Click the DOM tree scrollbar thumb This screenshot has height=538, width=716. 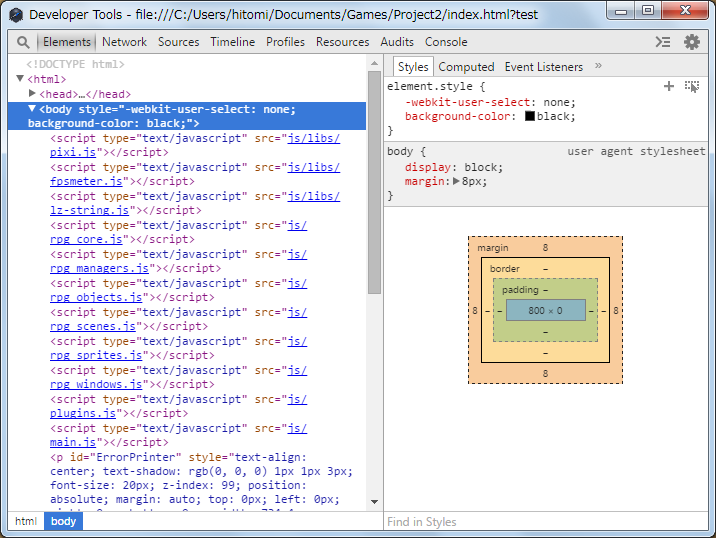click(x=374, y=183)
